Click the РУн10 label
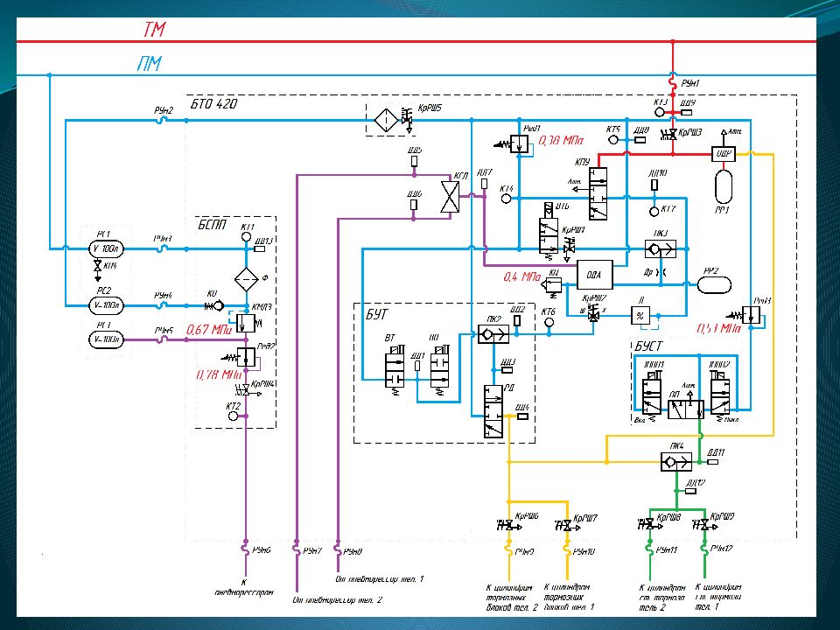Image resolution: width=840 pixels, height=630 pixels. point(584,551)
